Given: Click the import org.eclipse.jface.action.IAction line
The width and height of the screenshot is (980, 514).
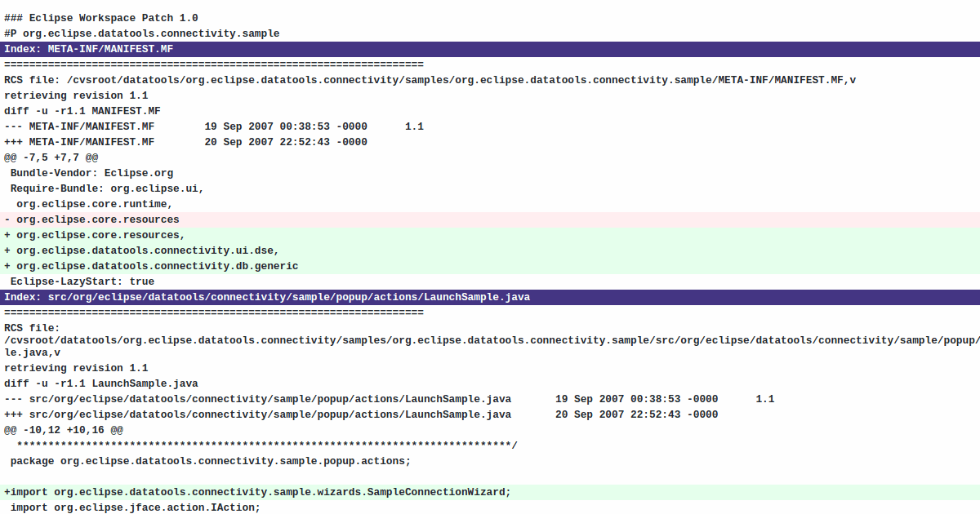Looking at the screenshot, I should click(131, 507).
